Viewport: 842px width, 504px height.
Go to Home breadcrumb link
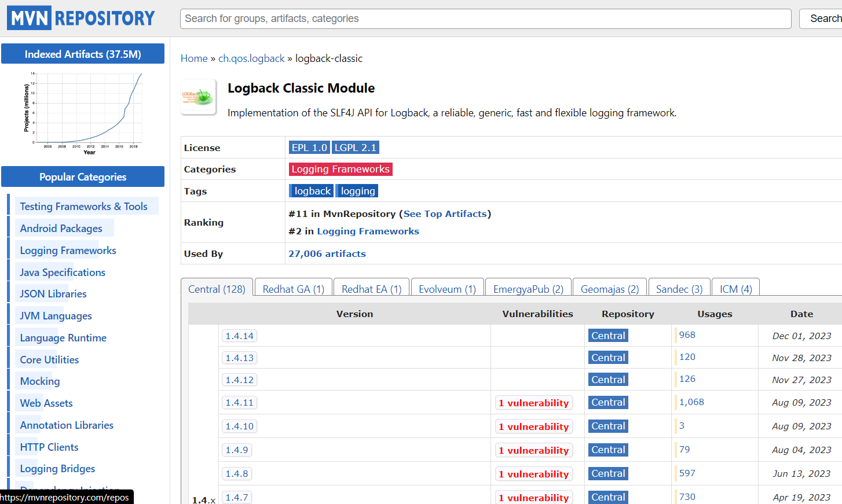point(194,58)
